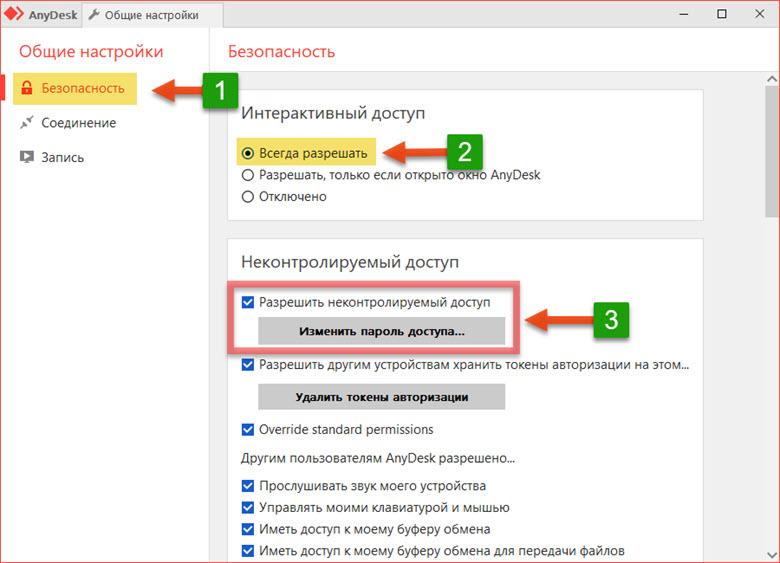Viewport: 780px width, 563px height.
Task: Toggle Разрешить неконтролируемый доступ checkbox
Action: 248,302
